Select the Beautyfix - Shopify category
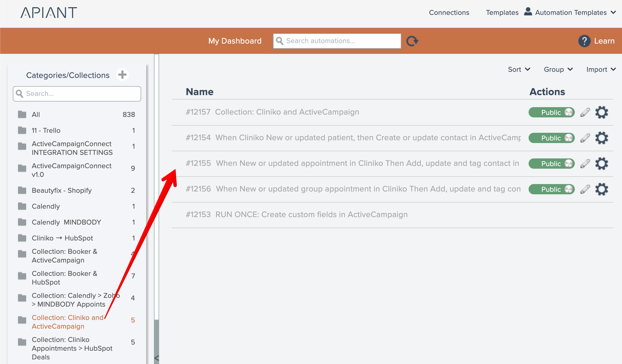 pos(62,190)
